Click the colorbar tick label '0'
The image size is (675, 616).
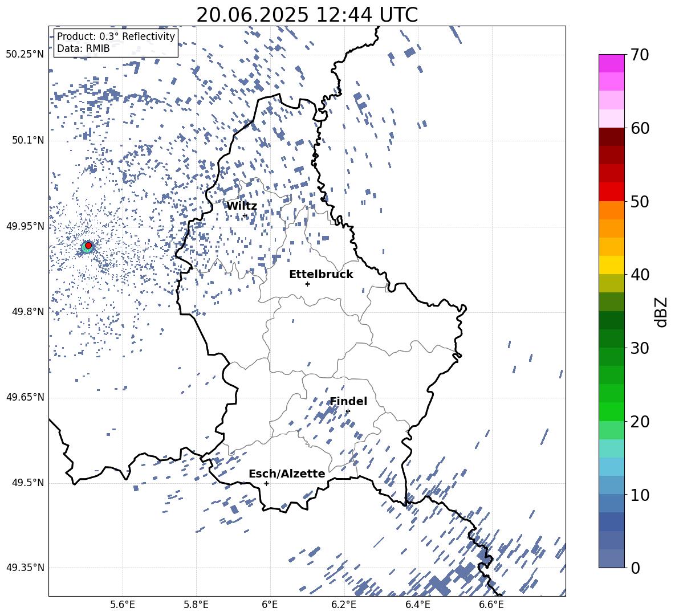click(x=636, y=568)
